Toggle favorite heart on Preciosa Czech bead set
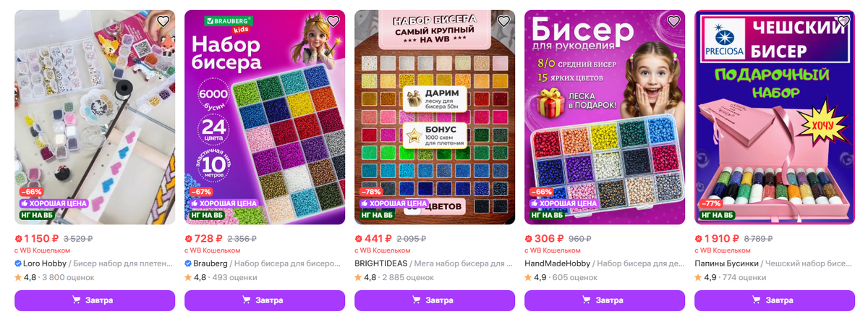The image size is (868, 317). [x=843, y=21]
